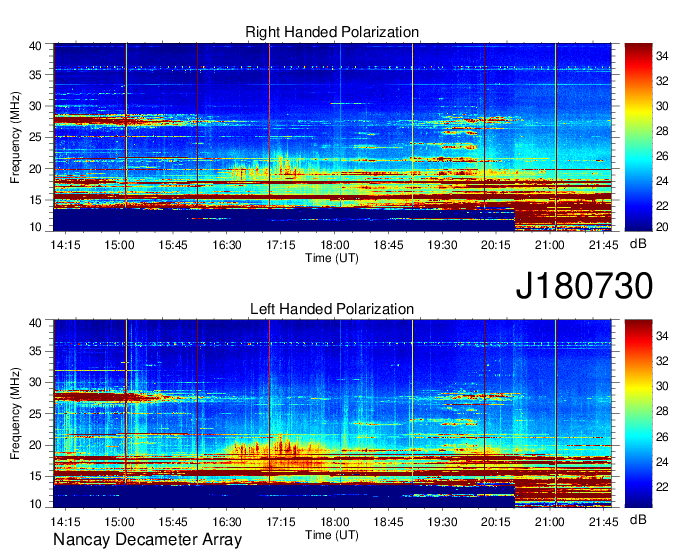Click the 15:00 tick under Right Handed plot
Image resolution: width=680 pixels, height=552 pixels.
point(119,245)
